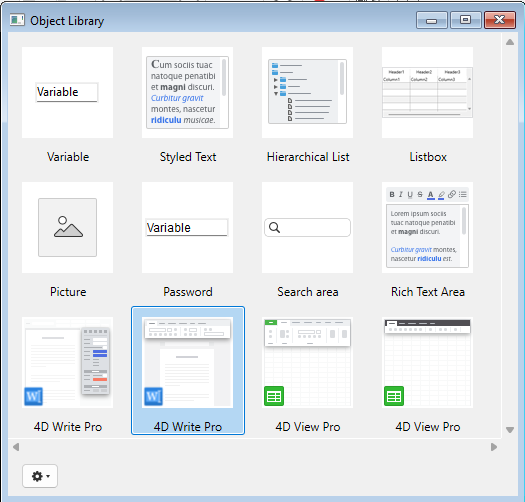Select the Picture object icon
This screenshot has width=525, height=502.
point(67,227)
